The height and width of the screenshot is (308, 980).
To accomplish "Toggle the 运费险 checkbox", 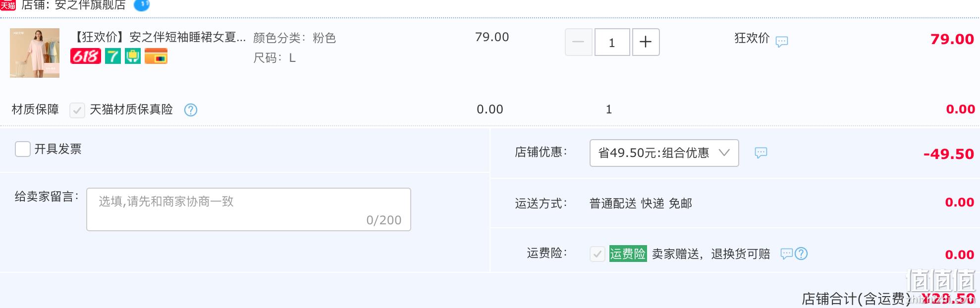I will (x=598, y=254).
